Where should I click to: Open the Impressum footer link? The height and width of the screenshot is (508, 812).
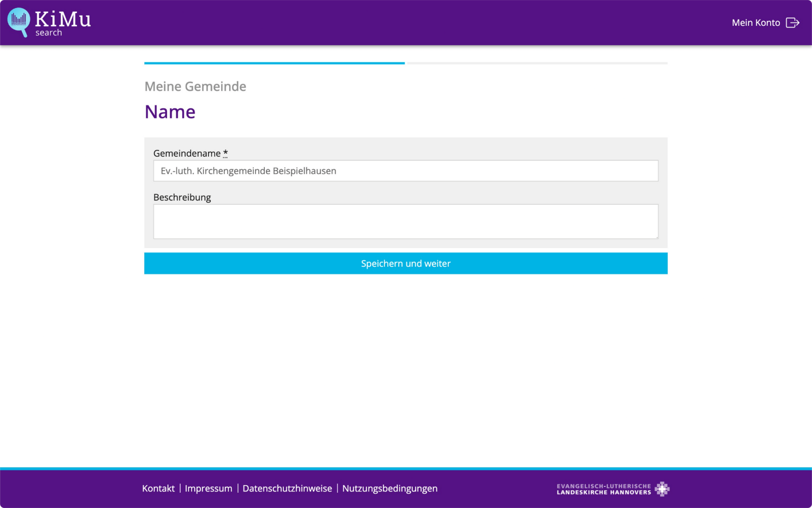(x=208, y=488)
